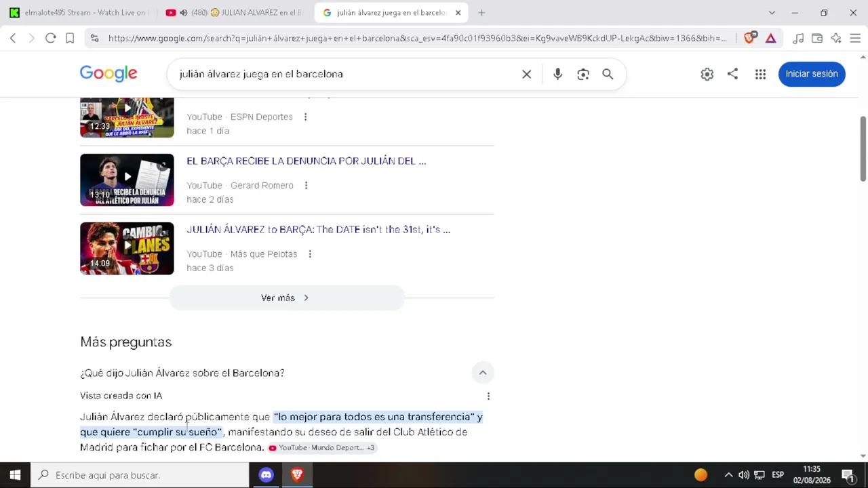Open the Google apps grid

pos(760,74)
